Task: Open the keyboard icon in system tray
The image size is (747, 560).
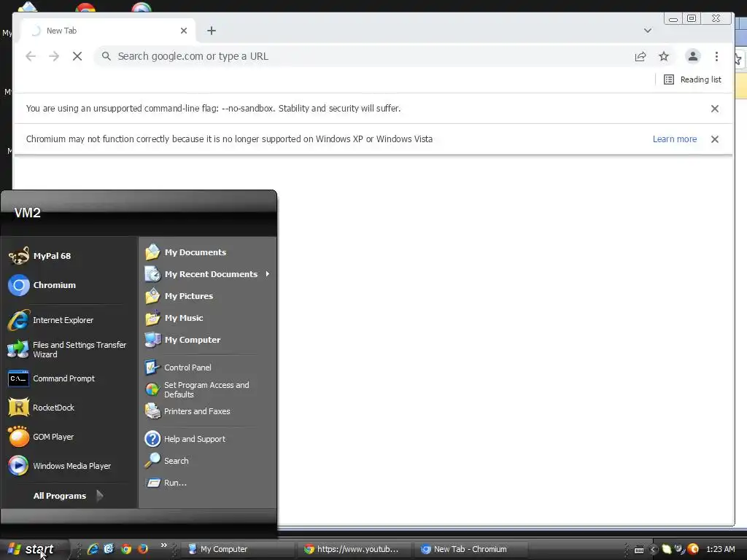Action: tap(639, 550)
